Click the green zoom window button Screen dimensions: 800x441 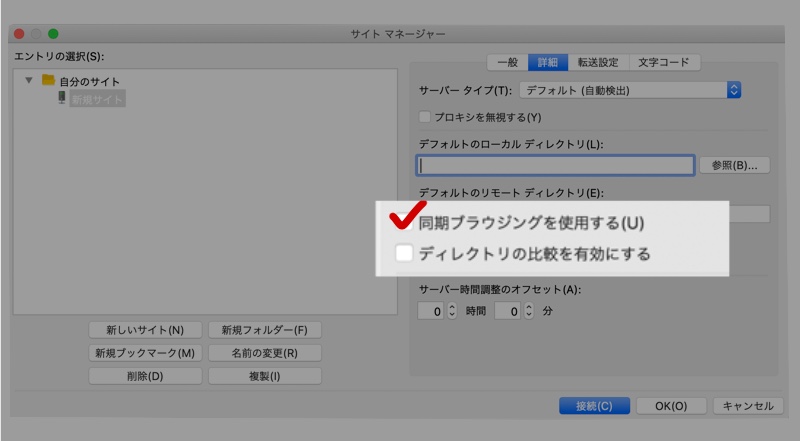pos(53,34)
